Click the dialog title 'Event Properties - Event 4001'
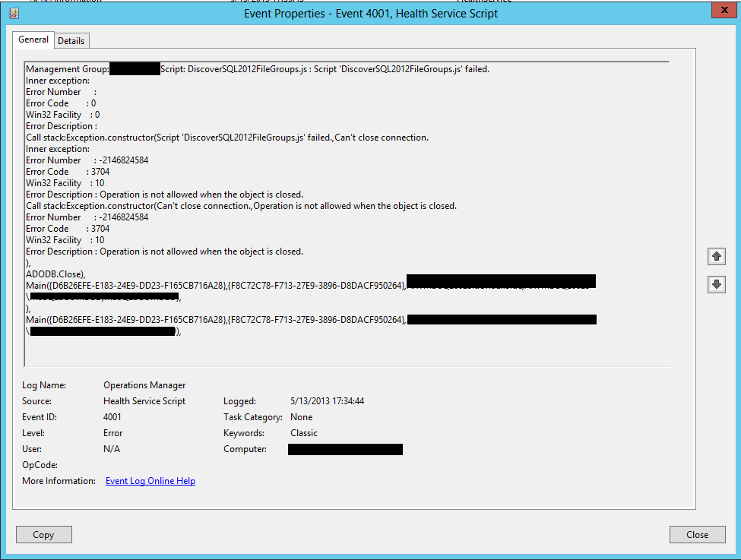 coord(371,13)
